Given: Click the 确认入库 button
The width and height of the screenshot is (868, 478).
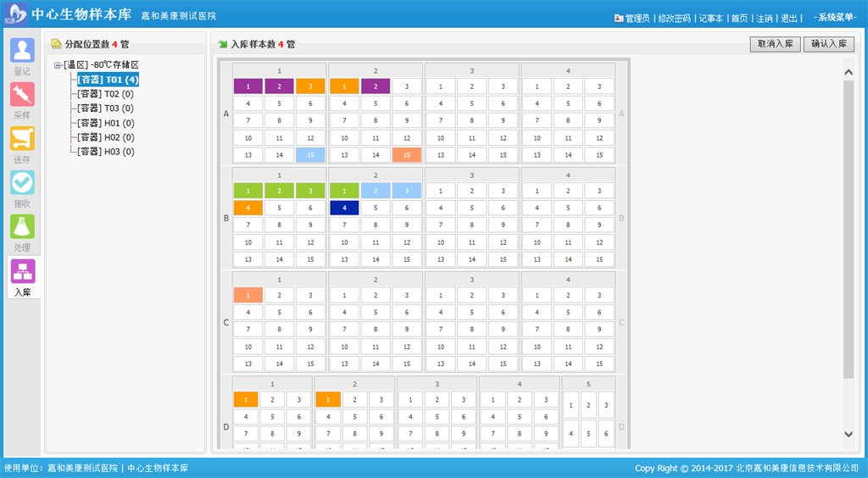Looking at the screenshot, I should pos(828,44).
